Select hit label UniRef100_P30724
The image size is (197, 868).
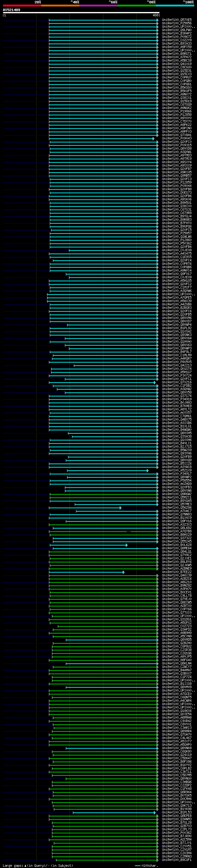(x=177, y=375)
